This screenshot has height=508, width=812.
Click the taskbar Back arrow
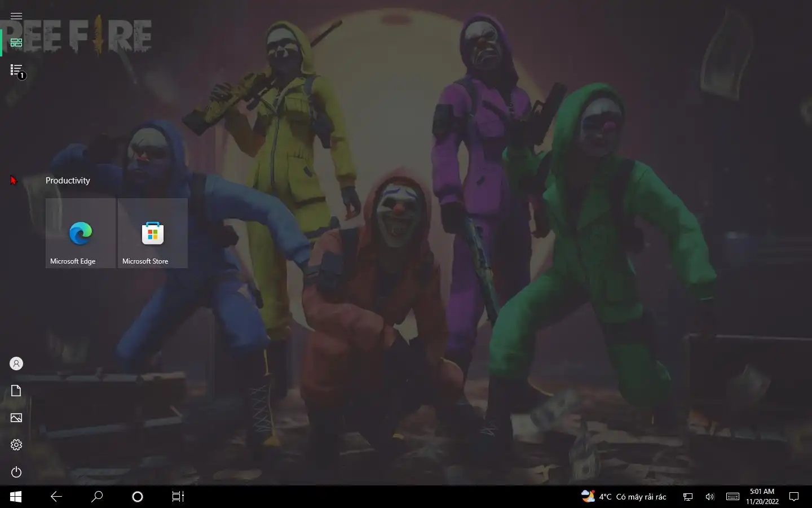pos(56,497)
